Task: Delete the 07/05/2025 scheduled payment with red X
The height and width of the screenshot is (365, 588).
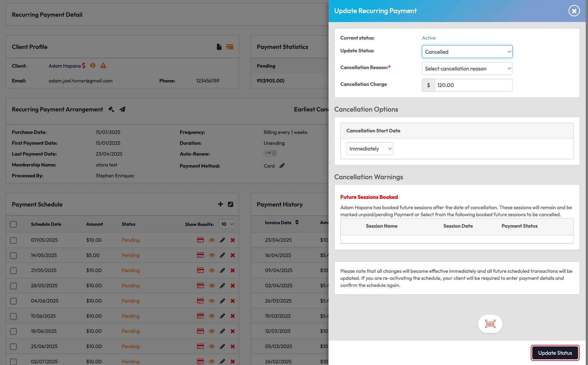Action: tap(233, 240)
